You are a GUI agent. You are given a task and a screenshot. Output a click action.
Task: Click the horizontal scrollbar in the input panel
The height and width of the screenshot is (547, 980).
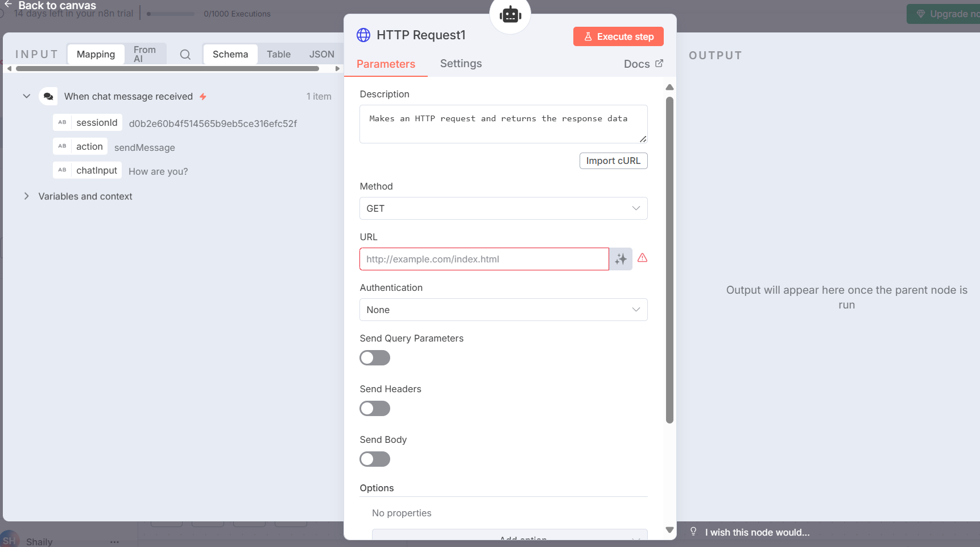pyautogui.click(x=167, y=69)
